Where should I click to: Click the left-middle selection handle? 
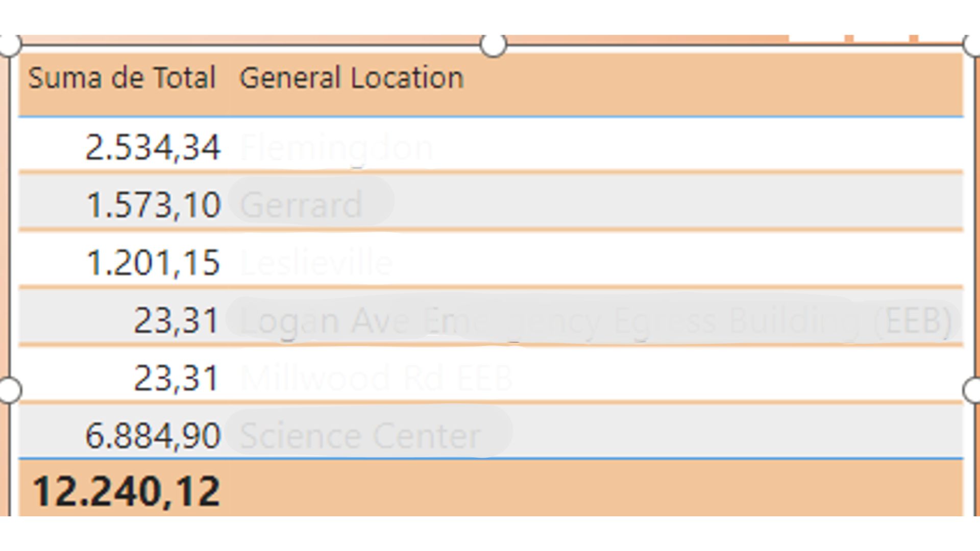pos(9,390)
